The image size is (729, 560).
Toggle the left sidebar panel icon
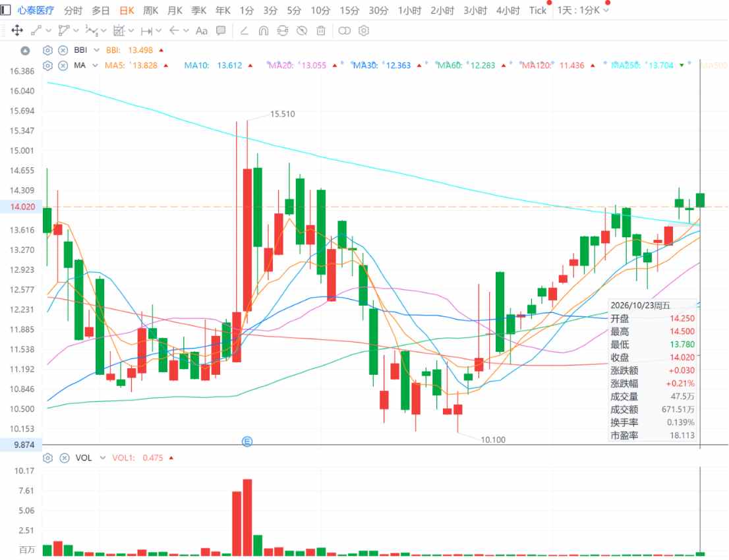pyautogui.click(x=5, y=10)
